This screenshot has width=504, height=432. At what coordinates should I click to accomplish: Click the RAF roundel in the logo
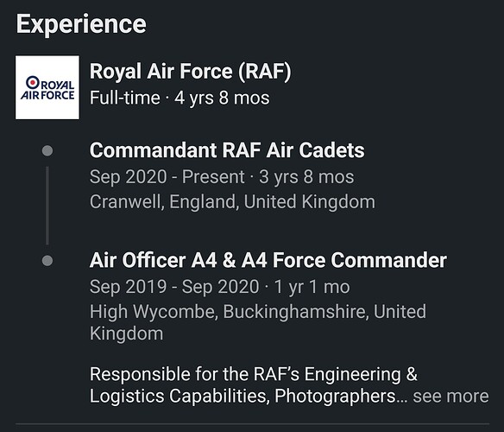click(x=33, y=82)
